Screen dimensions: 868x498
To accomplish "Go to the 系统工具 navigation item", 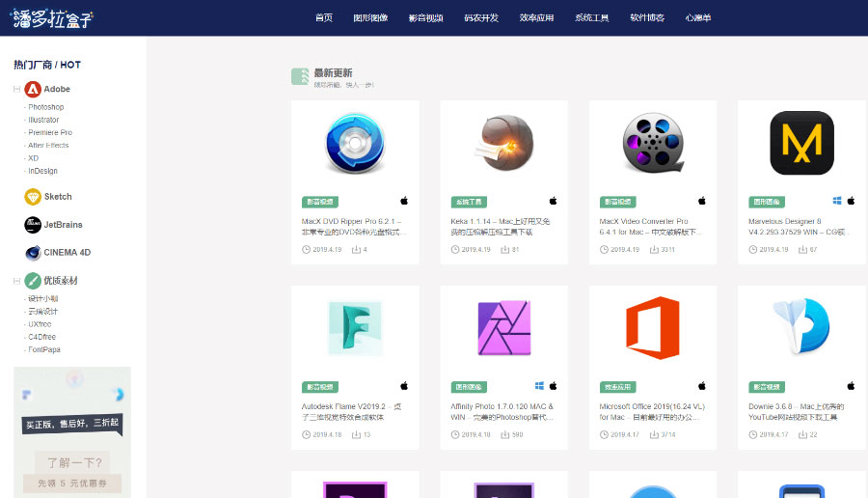I will coord(591,17).
